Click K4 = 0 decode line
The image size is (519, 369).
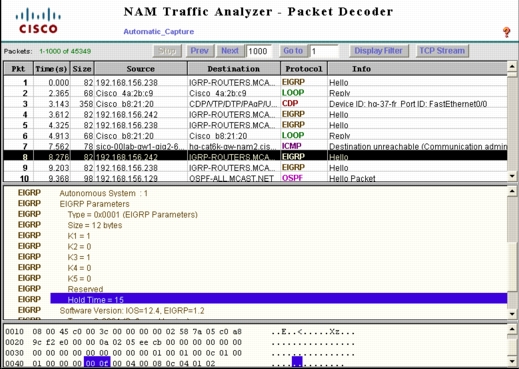[x=79, y=268]
